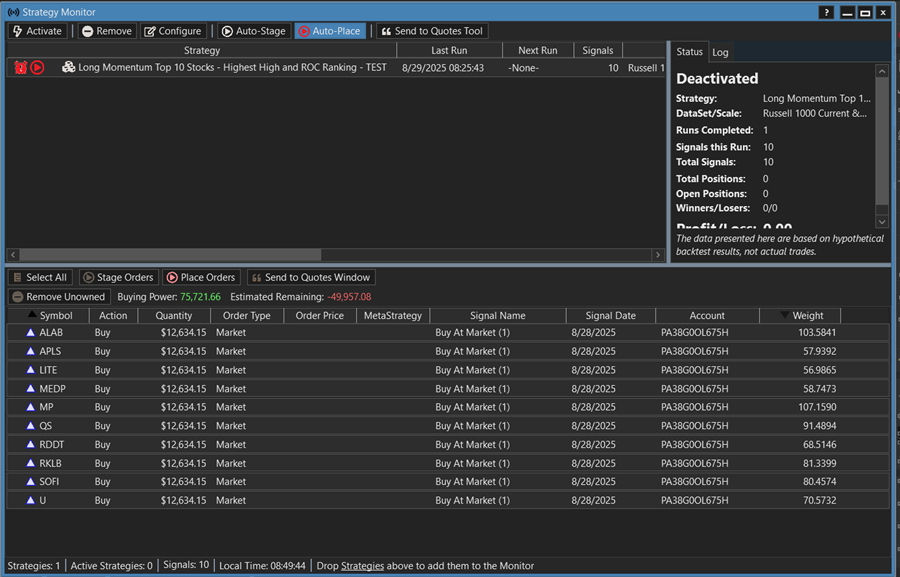900x577 pixels.
Task: Toggle the Auto-Place option
Action: [x=329, y=31]
